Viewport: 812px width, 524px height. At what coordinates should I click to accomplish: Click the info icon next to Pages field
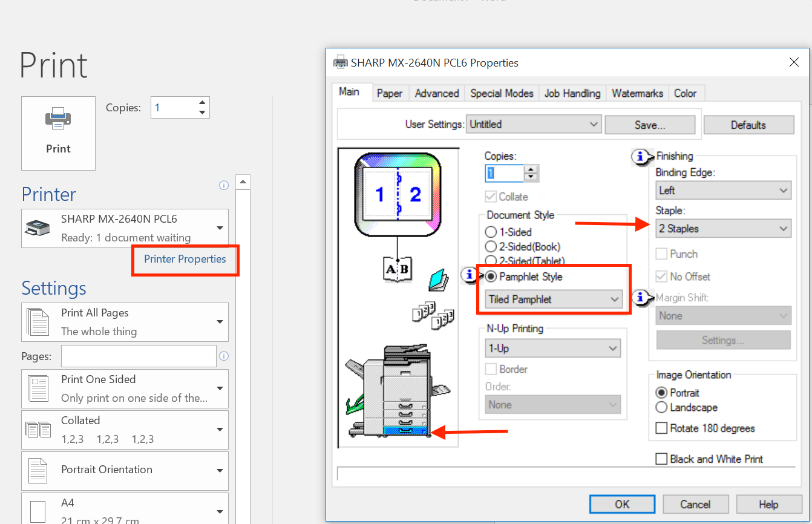223,356
